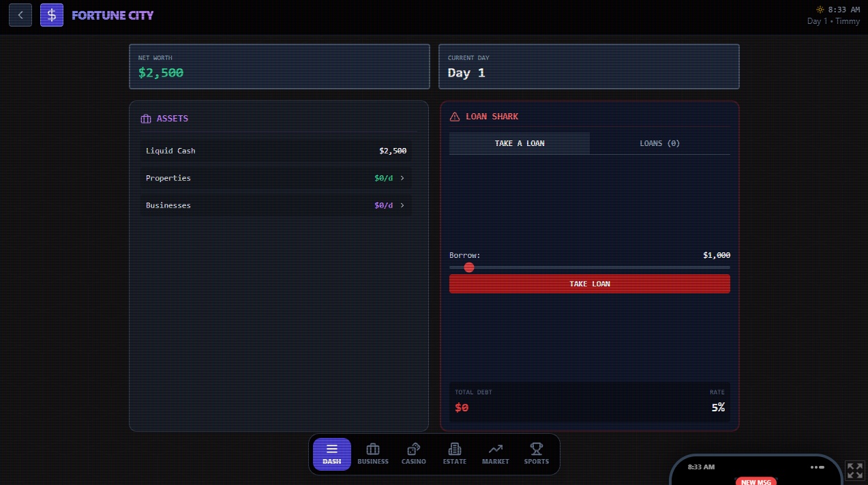Click the Businesses $0/d value
The width and height of the screenshot is (868, 485).
(384, 205)
